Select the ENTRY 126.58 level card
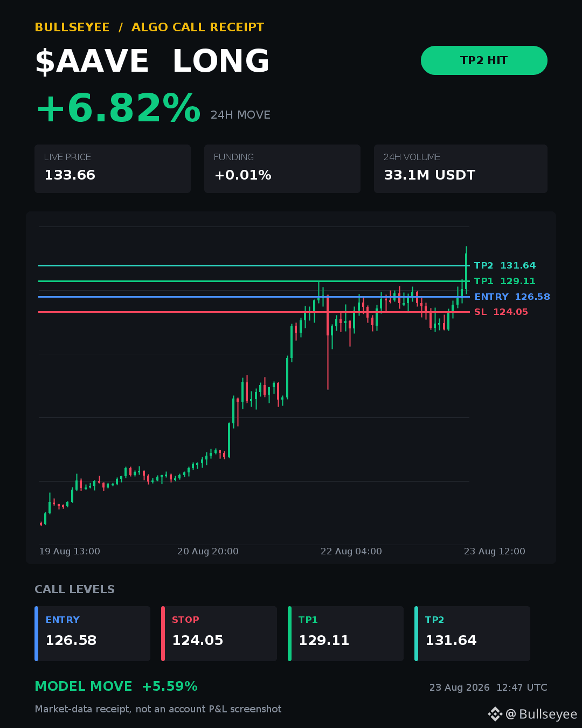 point(92,634)
